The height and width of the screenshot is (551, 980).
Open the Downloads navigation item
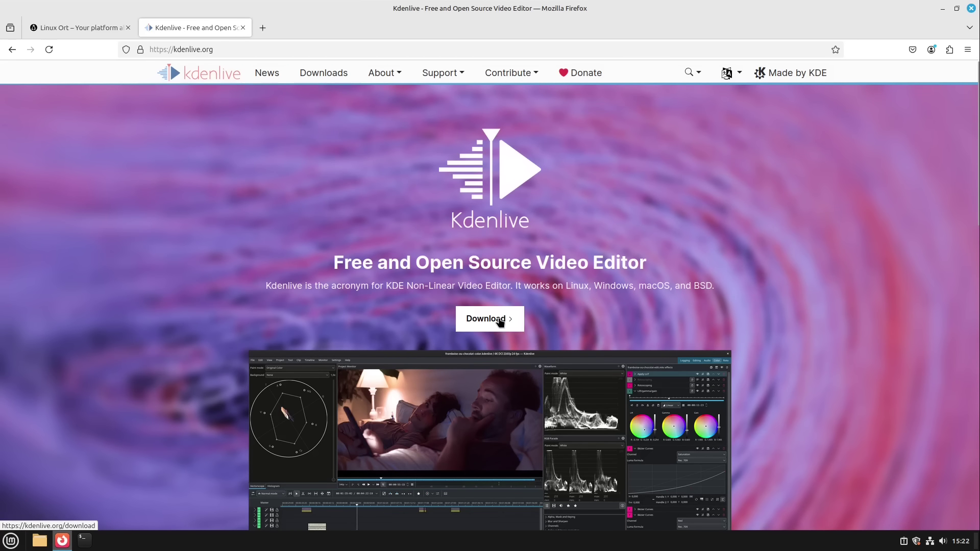(324, 73)
